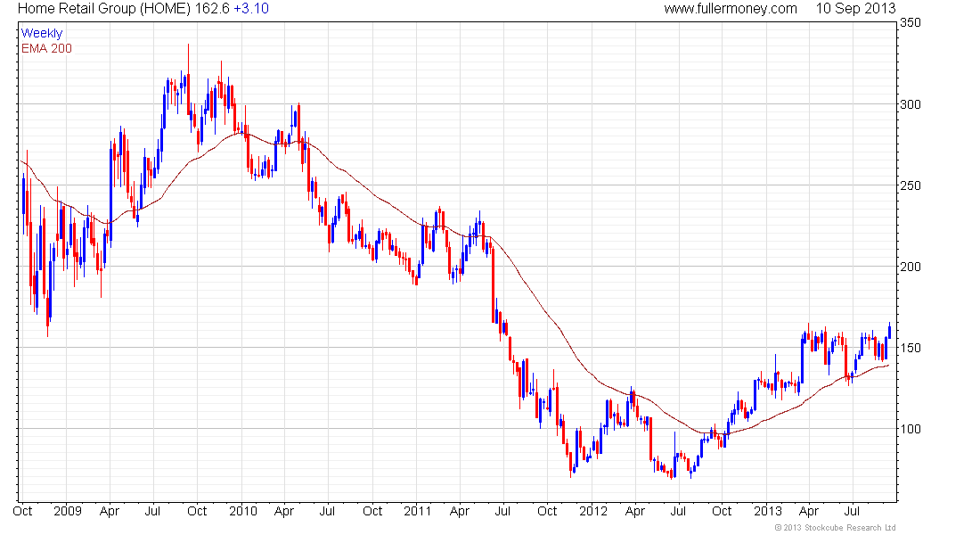The image size is (980, 535).
Task: Click the 100 price axis label
Action: (910, 429)
